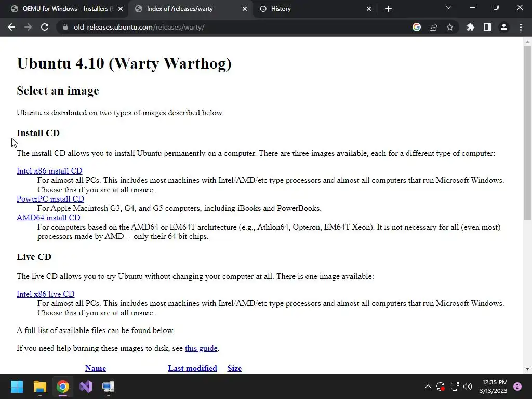532x399 pixels.
Task: Open the Intel x86 install CD link
Action: [49, 171]
